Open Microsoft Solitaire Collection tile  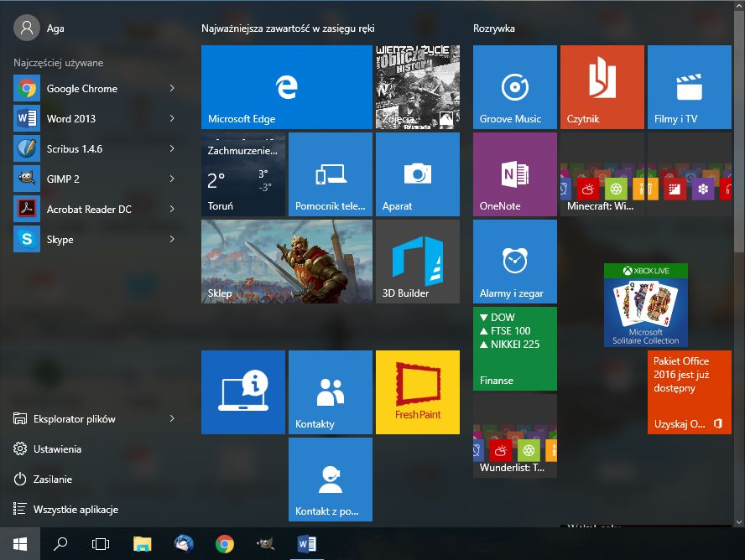(x=645, y=305)
